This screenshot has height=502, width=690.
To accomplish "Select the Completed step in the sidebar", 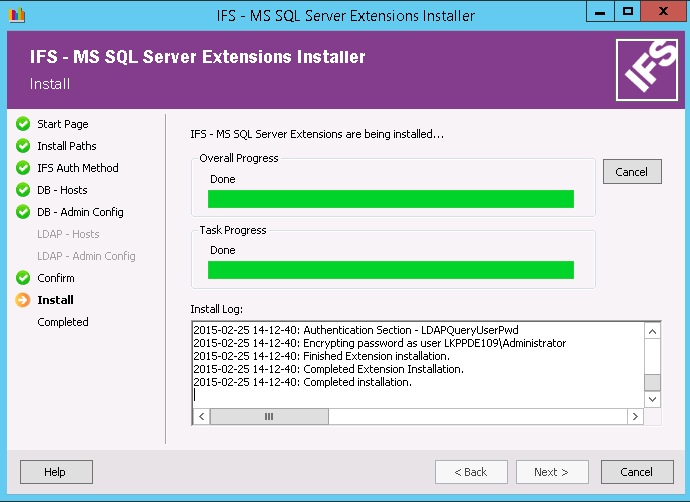I will click(63, 322).
